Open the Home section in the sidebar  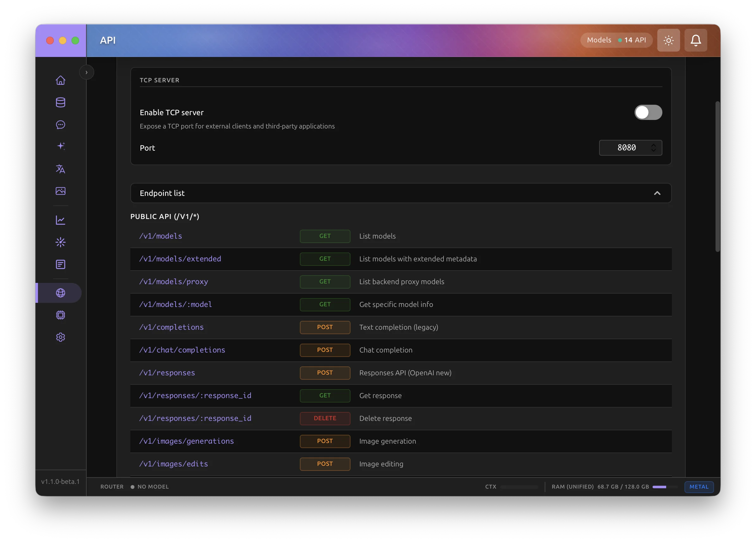click(60, 80)
